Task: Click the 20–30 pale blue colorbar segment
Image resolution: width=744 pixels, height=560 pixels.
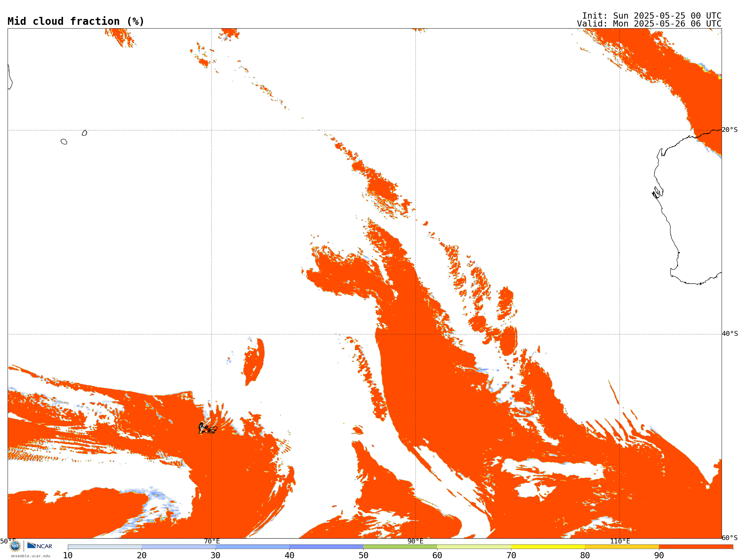Action: click(x=178, y=547)
